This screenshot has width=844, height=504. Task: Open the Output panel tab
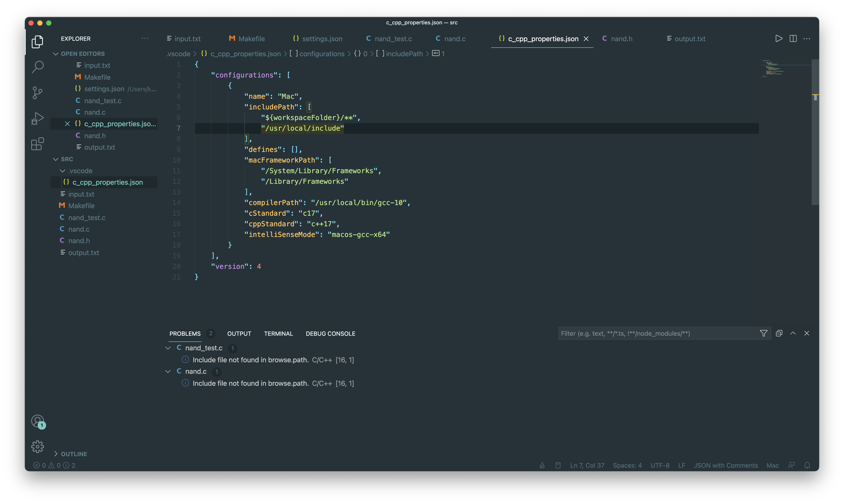click(239, 333)
